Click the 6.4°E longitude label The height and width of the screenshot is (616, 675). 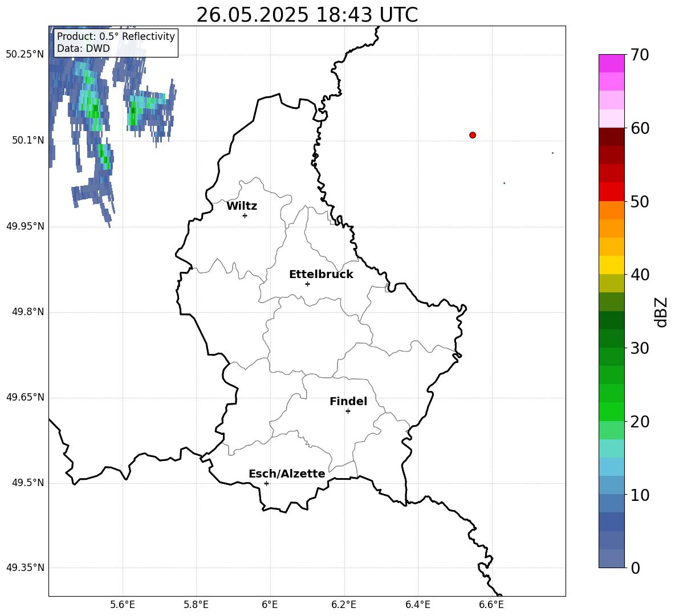[417, 605]
